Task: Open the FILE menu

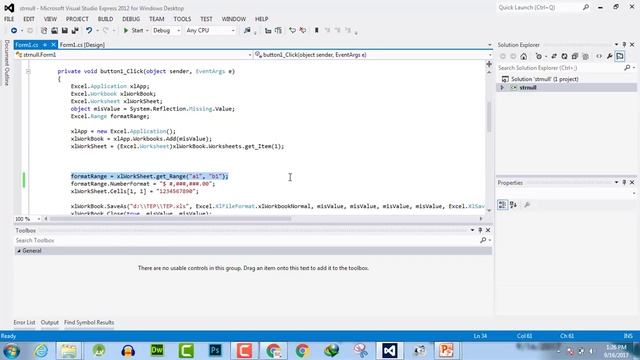Action: [9, 19]
